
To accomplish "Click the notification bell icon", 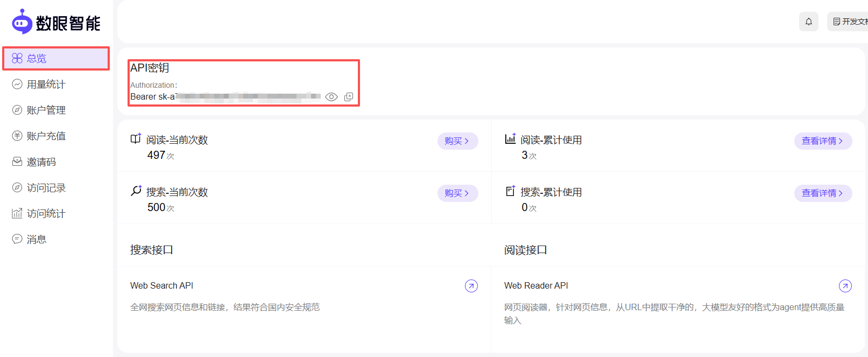I will pyautogui.click(x=808, y=22).
